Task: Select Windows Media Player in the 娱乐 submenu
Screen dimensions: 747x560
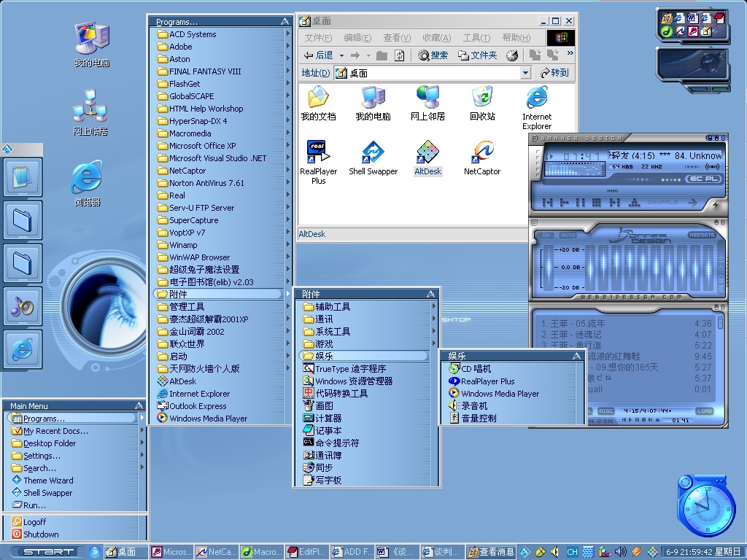Action: point(500,394)
